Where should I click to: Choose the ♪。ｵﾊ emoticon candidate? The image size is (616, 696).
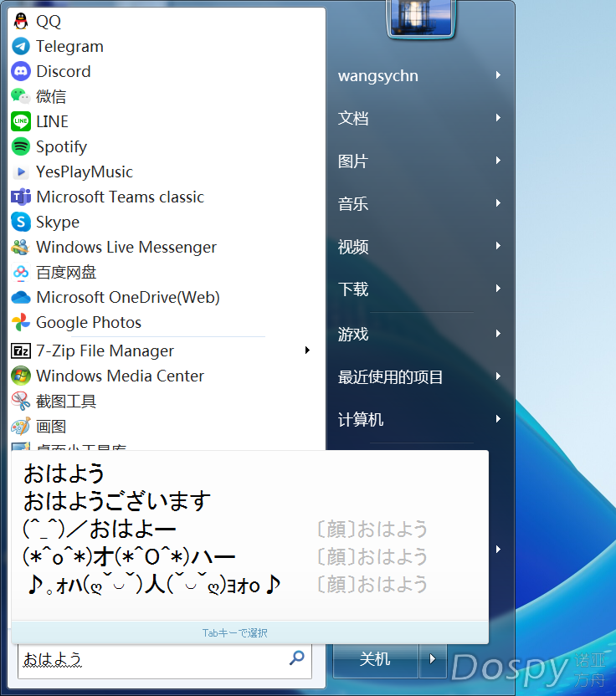[154, 585]
